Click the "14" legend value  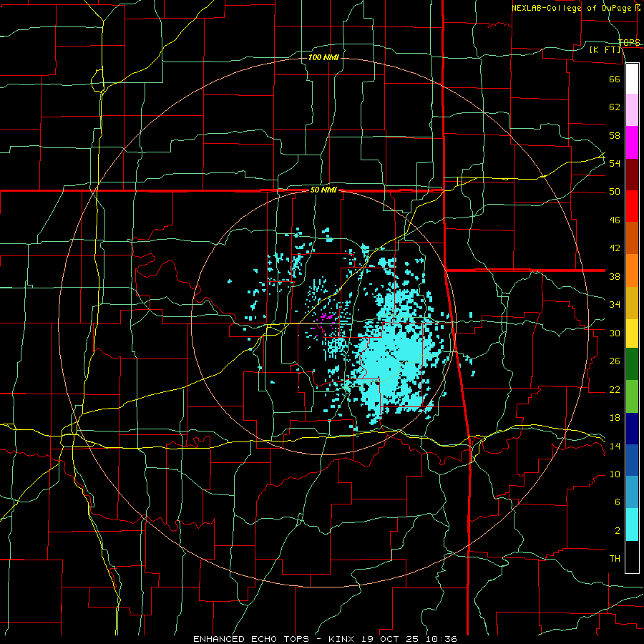(615, 446)
